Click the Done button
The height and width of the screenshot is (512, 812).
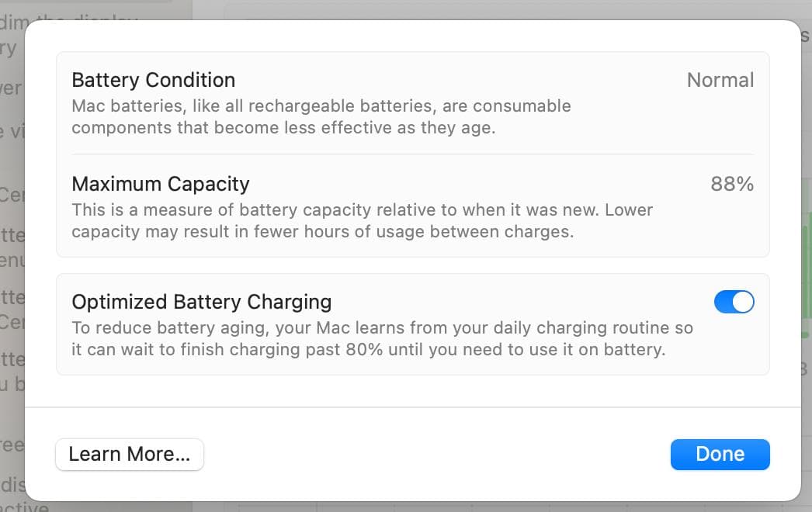720,455
